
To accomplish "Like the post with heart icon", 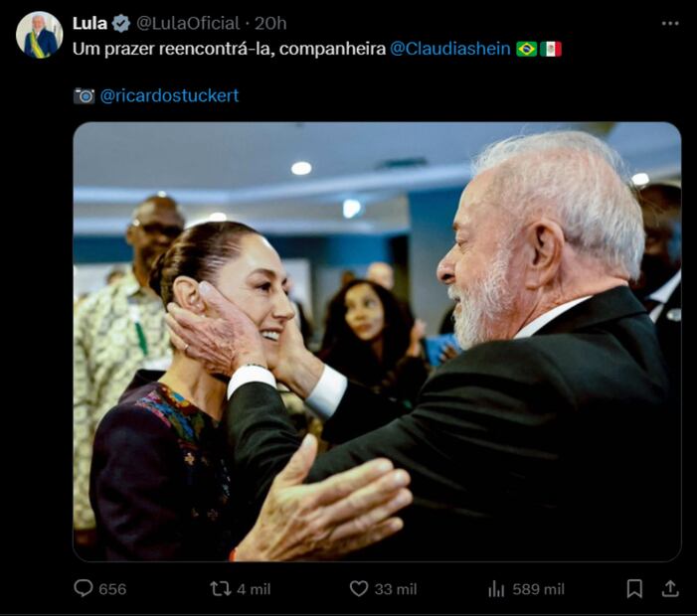I will point(359,589).
